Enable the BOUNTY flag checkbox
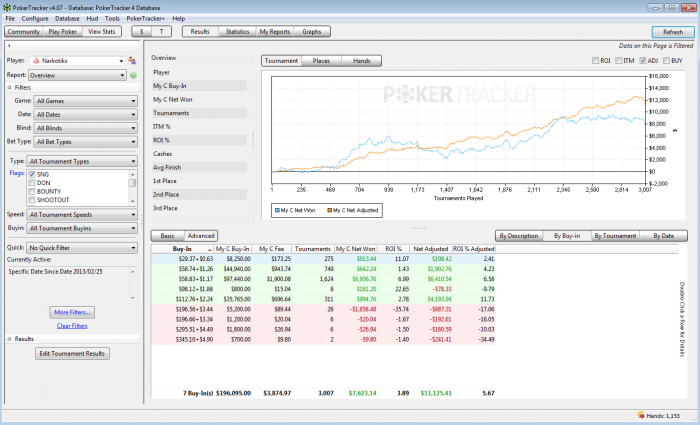The image size is (700, 425). pyautogui.click(x=32, y=192)
